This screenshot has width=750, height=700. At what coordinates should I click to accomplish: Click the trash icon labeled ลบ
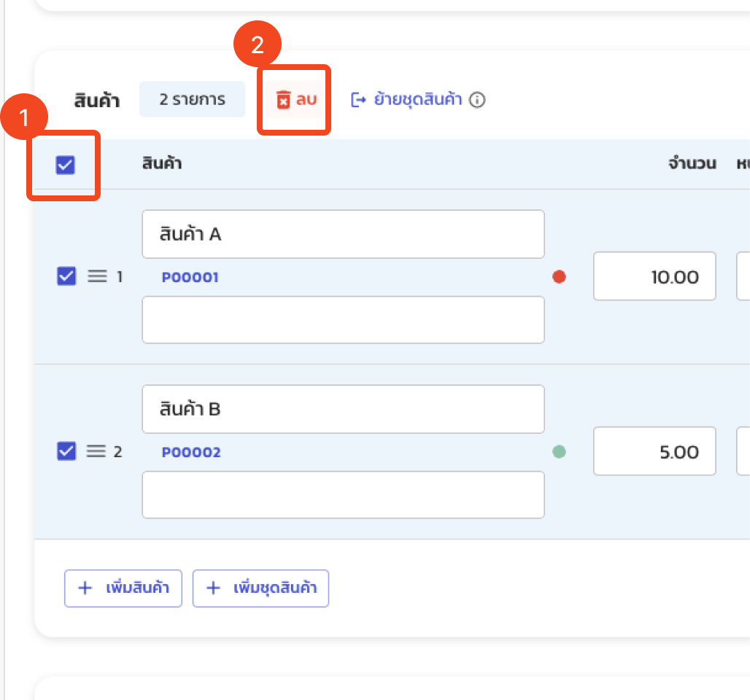click(284, 100)
